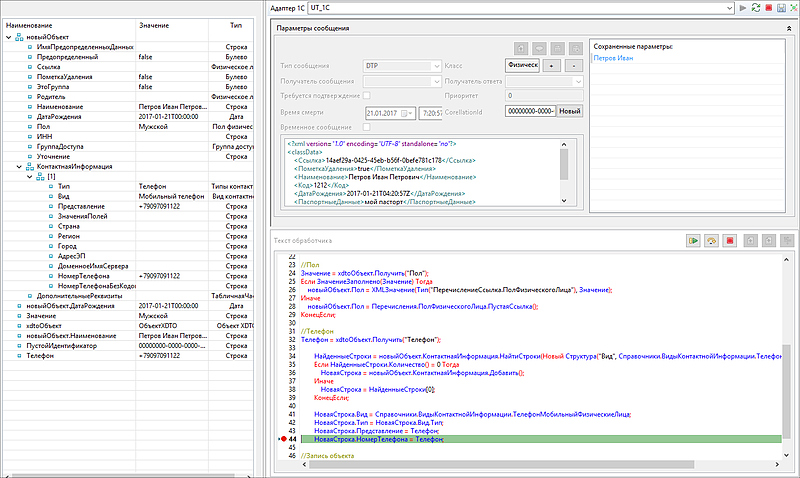Click the save diskette icon in adapter toolbar
This screenshot has width=800, height=478.
(780, 8)
